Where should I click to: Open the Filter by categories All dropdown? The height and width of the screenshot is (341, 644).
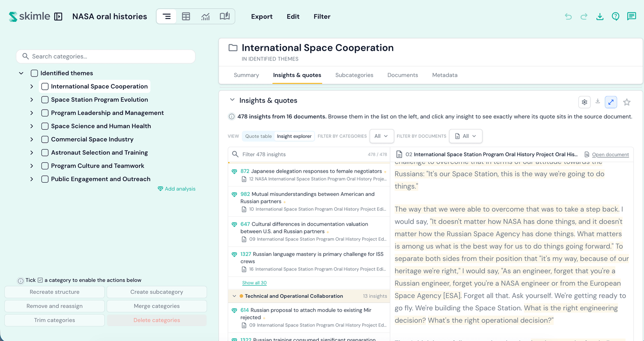pyautogui.click(x=381, y=136)
